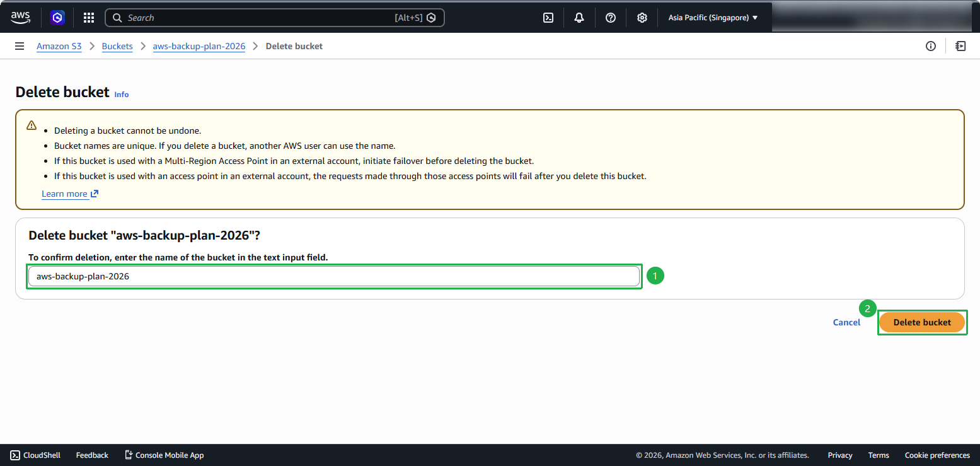Click the 'Bucket names are unique' warning line

[x=224, y=146]
